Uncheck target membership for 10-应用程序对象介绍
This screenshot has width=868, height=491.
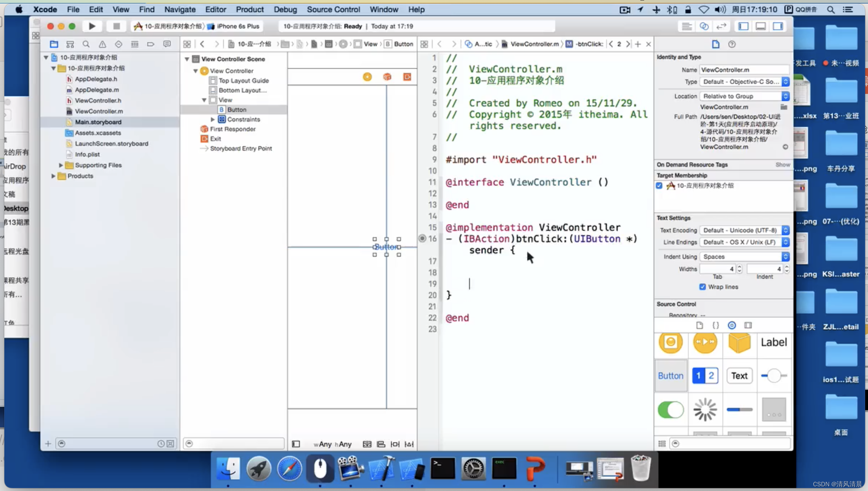(x=659, y=186)
